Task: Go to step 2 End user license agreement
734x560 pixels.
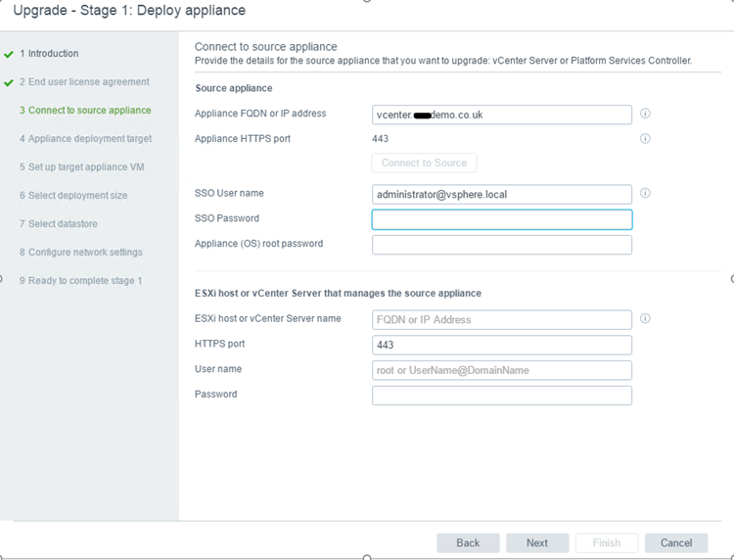Action: pos(84,82)
